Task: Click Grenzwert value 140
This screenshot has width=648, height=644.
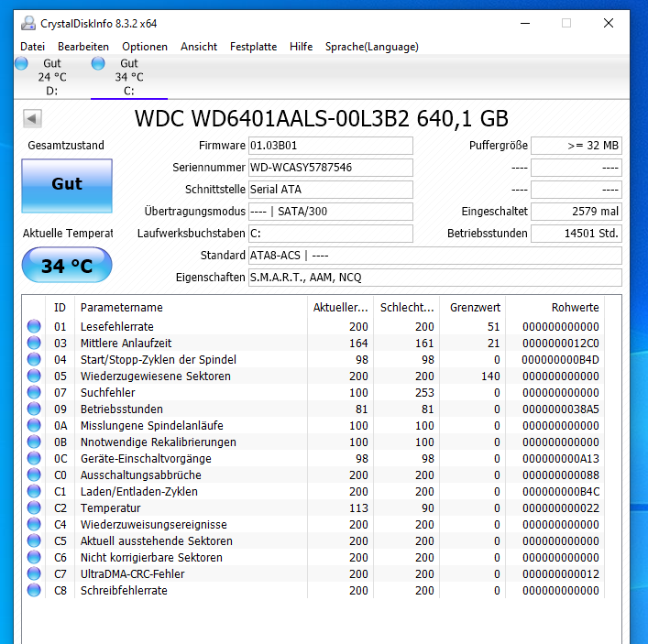Action: pyautogui.click(x=490, y=377)
